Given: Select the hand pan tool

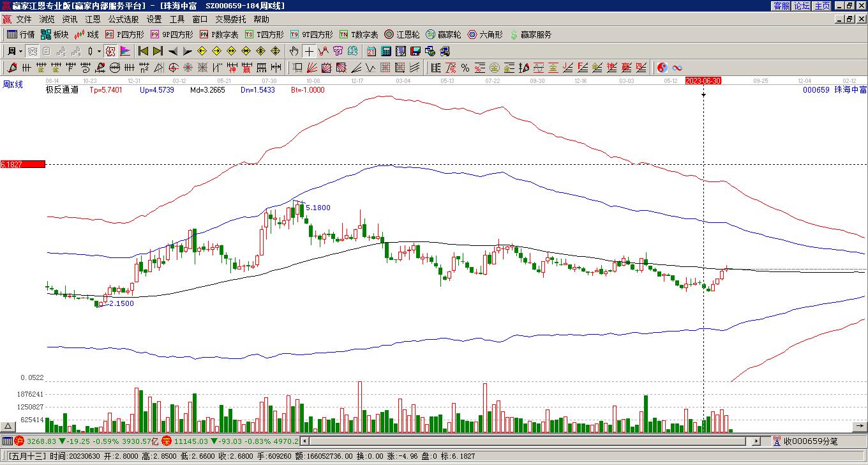Looking at the screenshot, I should tap(294, 51).
